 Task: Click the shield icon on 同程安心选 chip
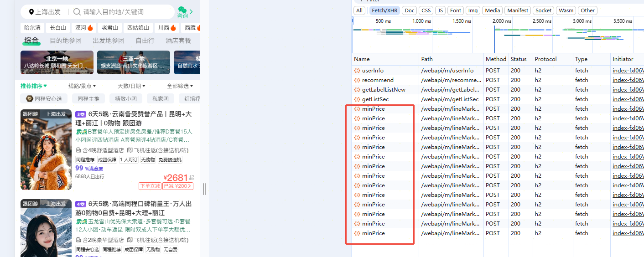[x=29, y=98]
